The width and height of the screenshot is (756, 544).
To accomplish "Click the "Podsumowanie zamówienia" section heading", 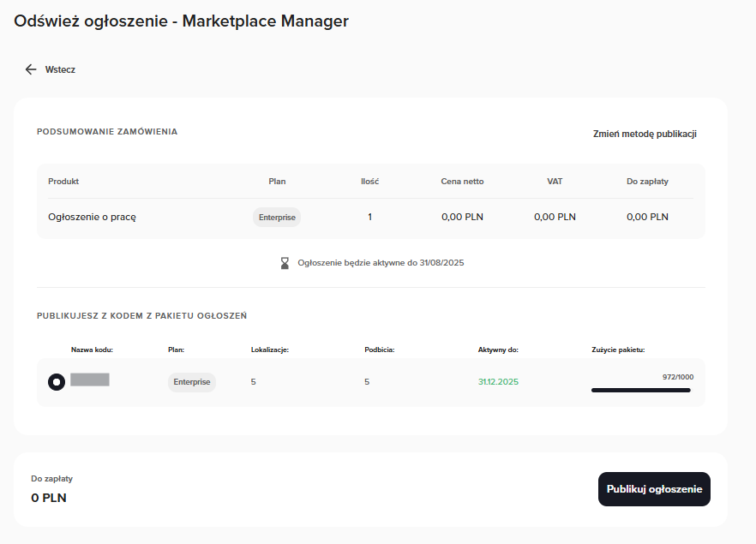I will point(107,132).
